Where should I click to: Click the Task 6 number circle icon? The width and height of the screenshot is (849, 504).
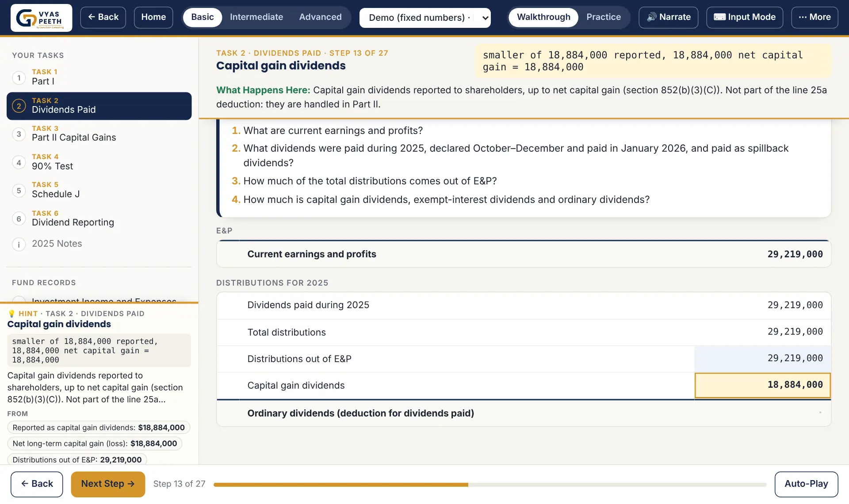click(x=19, y=219)
